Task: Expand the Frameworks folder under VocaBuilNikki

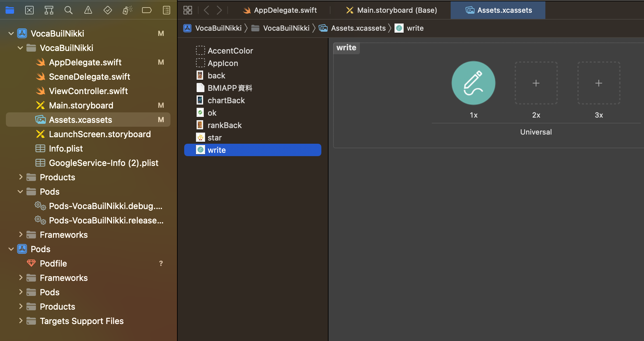Action: click(x=20, y=235)
